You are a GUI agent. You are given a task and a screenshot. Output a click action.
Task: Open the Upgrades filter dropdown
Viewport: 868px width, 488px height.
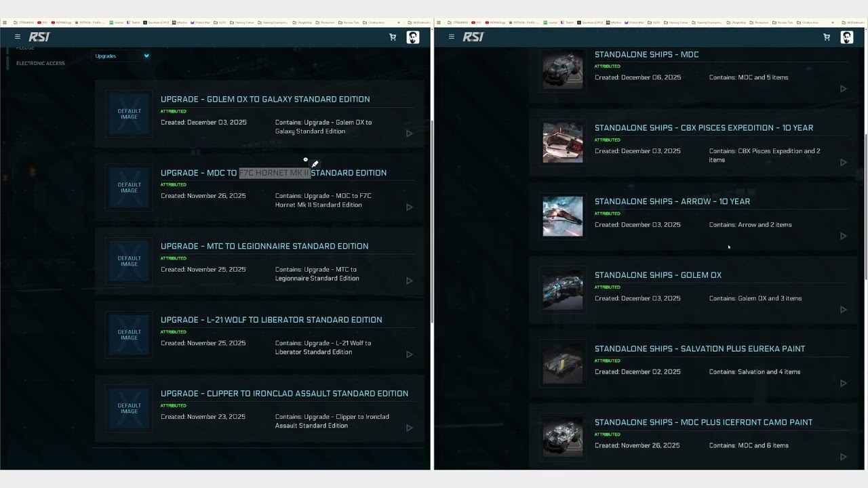click(x=121, y=56)
